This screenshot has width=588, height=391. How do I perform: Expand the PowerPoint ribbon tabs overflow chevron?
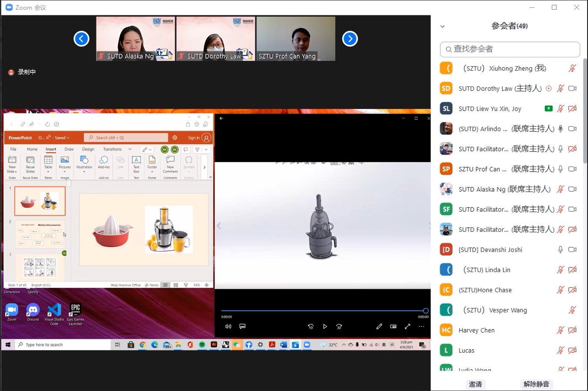[130, 149]
